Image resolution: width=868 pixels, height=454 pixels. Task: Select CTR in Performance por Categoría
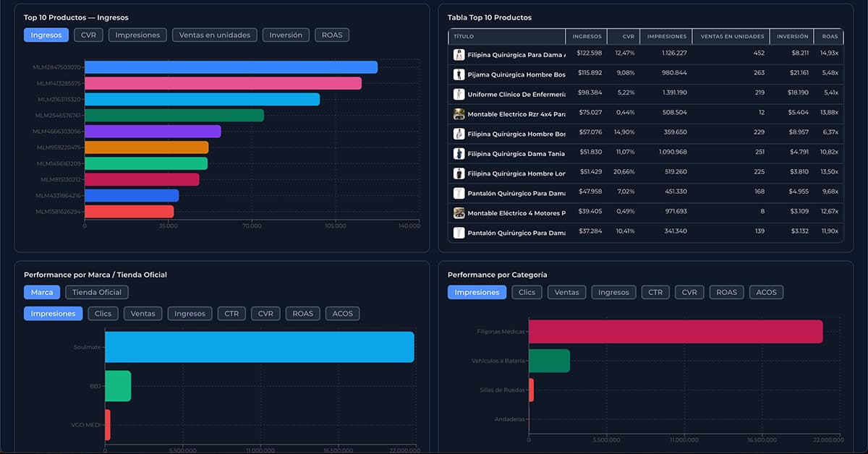point(655,292)
